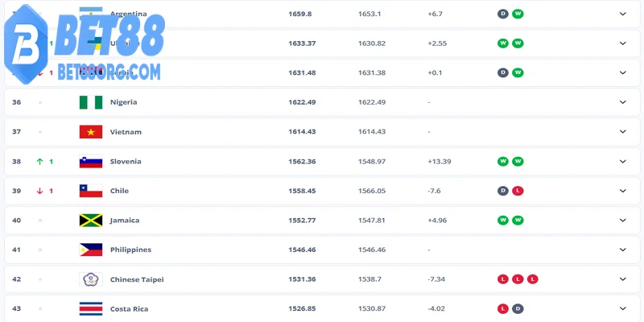The width and height of the screenshot is (644, 322).
Task: Expand the Nigeria row details
Action: click(622, 102)
